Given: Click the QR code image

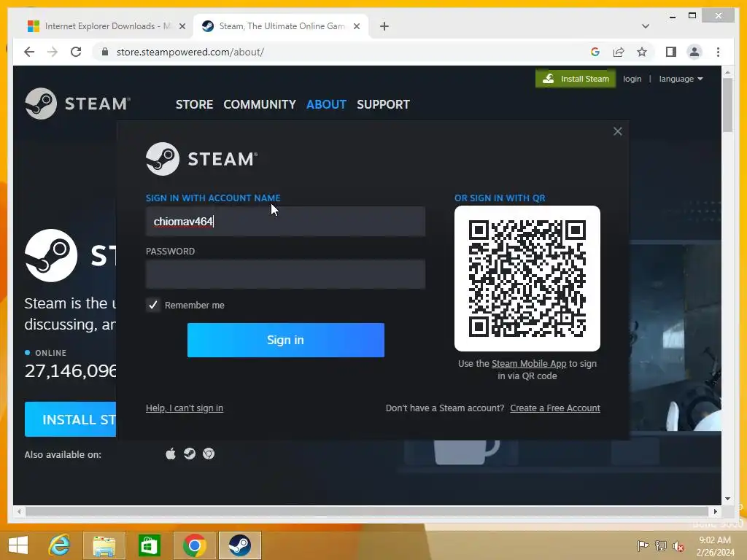Looking at the screenshot, I should tap(527, 279).
